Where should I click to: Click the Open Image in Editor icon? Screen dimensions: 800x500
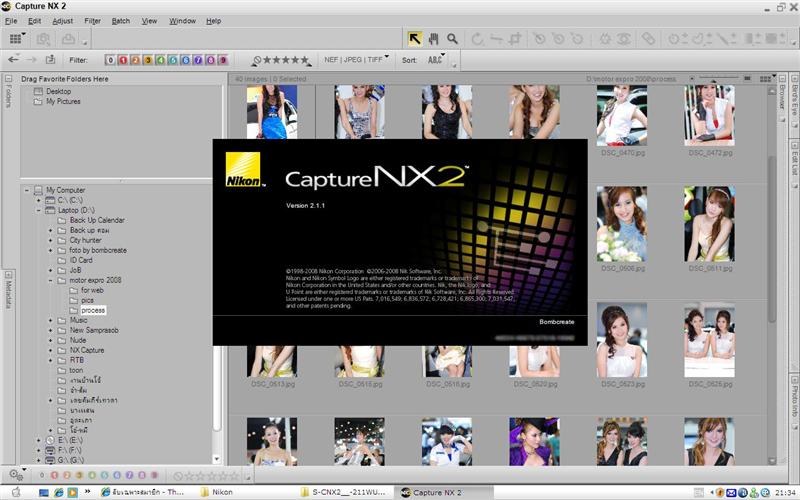[43, 39]
